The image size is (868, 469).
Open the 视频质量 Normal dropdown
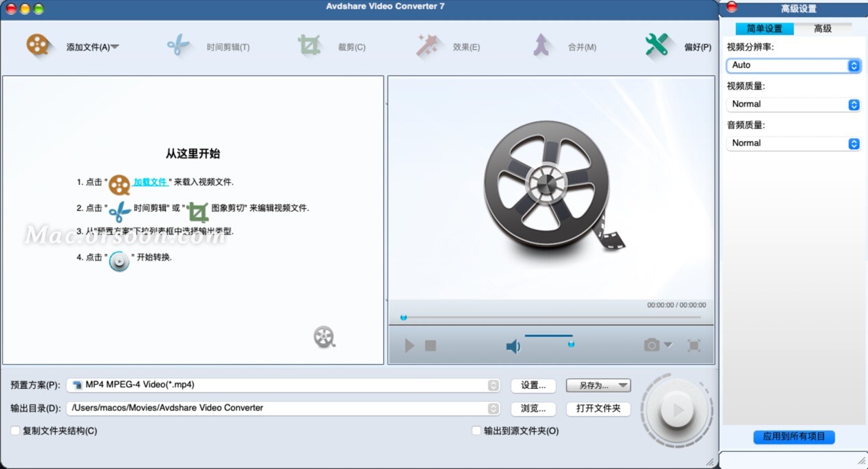point(853,104)
